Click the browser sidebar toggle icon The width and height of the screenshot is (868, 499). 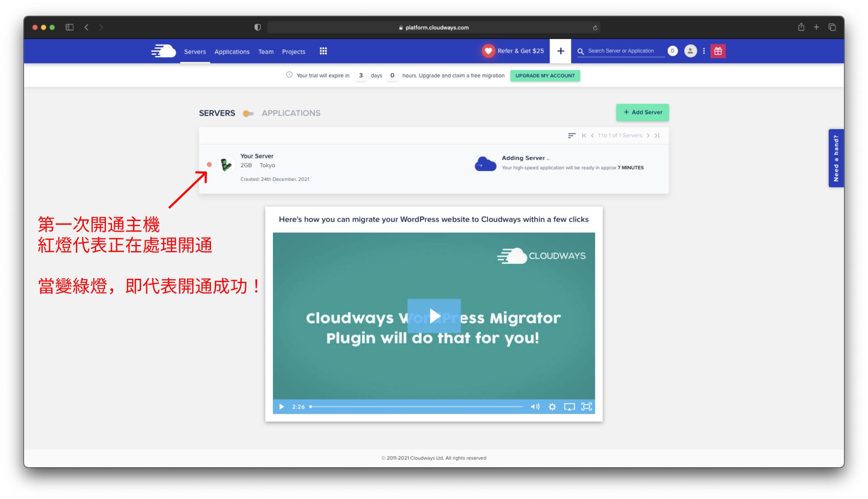[69, 27]
